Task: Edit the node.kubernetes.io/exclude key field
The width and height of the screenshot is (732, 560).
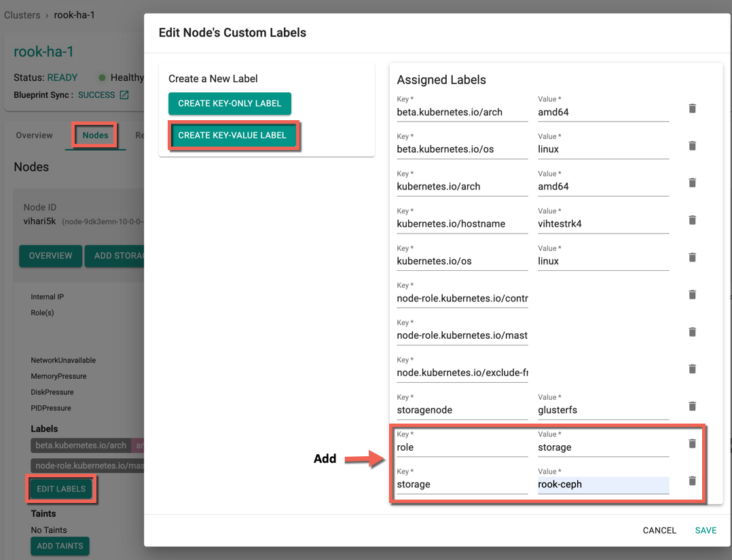Action: pyautogui.click(x=462, y=373)
